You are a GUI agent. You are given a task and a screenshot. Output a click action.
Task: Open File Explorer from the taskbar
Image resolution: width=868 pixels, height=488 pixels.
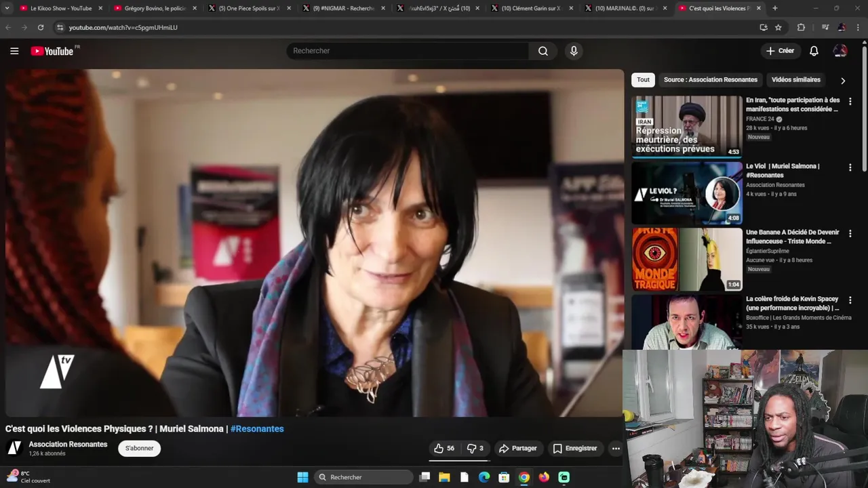[444, 477]
